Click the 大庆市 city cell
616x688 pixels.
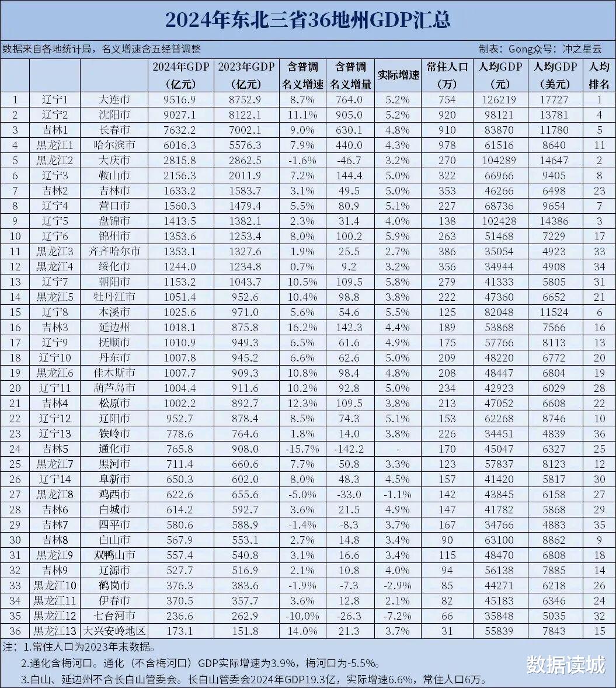pyautogui.click(x=114, y=160)
